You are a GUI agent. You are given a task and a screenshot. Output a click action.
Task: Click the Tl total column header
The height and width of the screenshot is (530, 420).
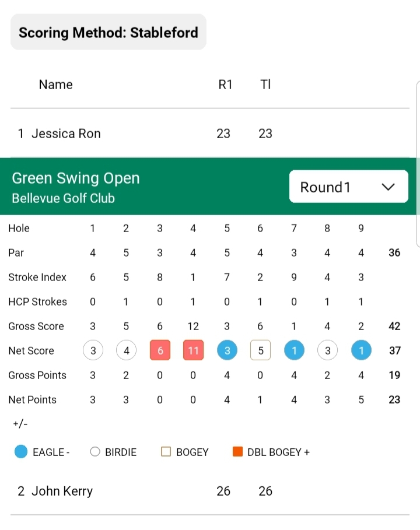(265, 85)
